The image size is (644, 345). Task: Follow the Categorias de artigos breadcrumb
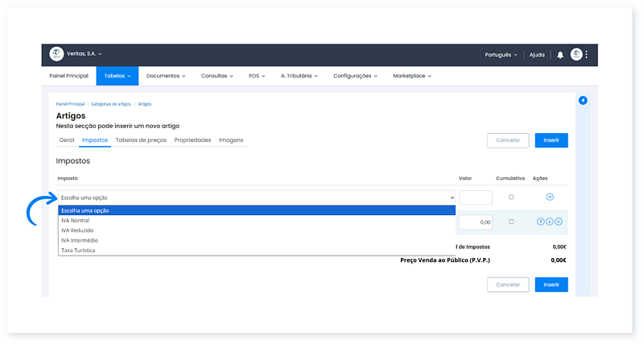coord(112,104)
